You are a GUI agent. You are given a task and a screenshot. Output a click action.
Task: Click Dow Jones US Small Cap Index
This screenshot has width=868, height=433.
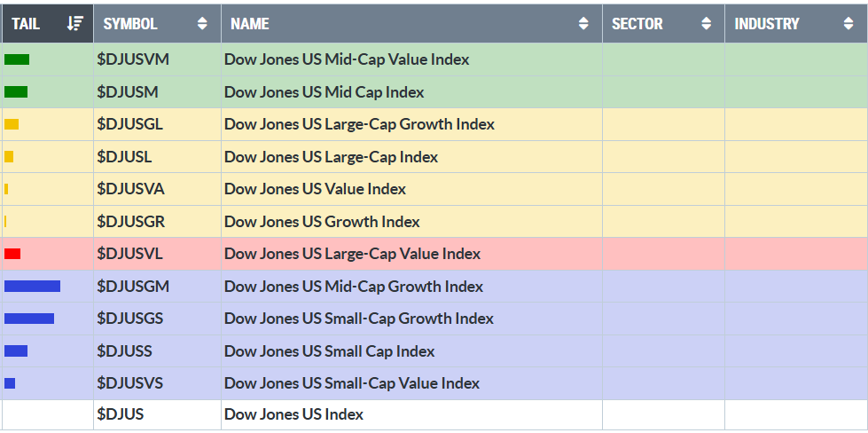[x=329, y=351]
